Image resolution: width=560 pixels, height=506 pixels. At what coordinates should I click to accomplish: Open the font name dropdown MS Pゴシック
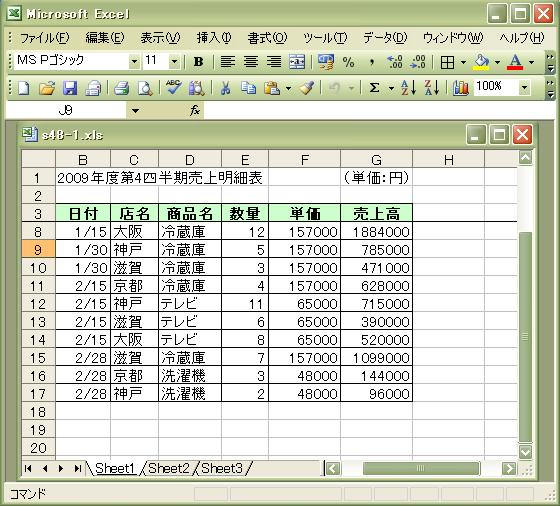coord(134,62)
